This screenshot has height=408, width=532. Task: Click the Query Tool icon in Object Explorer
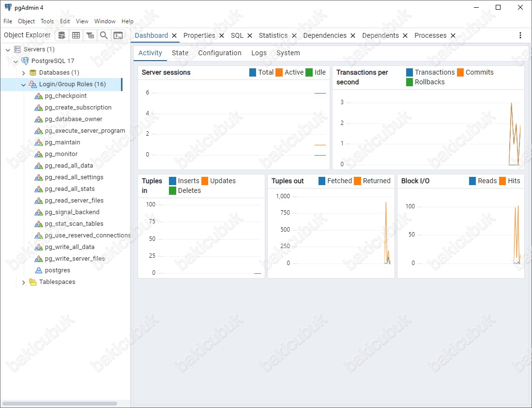click(x=62, y=35)
